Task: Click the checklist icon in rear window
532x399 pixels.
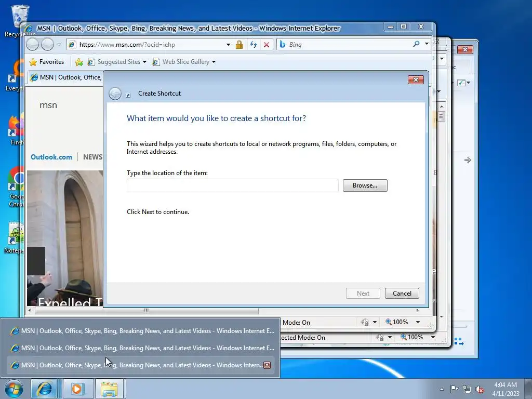Action: 461,83
